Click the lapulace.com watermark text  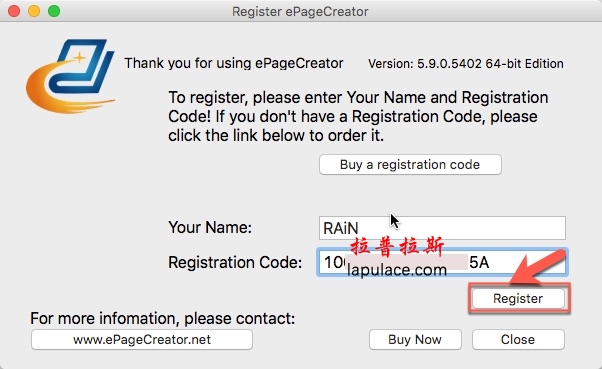coord(397,270)
